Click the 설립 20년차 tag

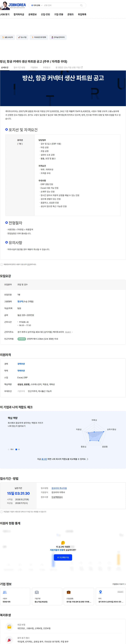(7, 37)
